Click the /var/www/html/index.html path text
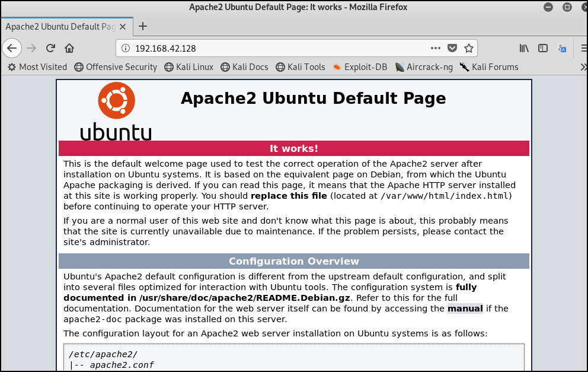This screenshot has width=588, height=372. click(445, 196)
